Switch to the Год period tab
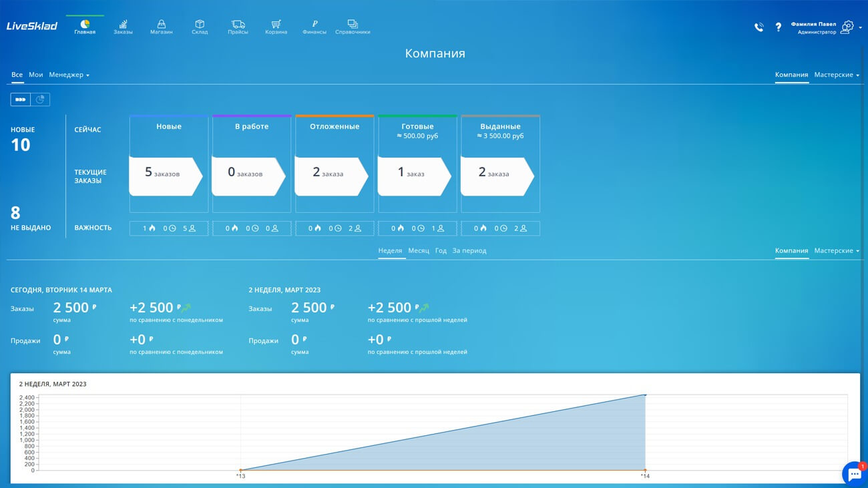The width and height of the screenshot is (868, 488). pyautogui.click(x=441, y=251)
